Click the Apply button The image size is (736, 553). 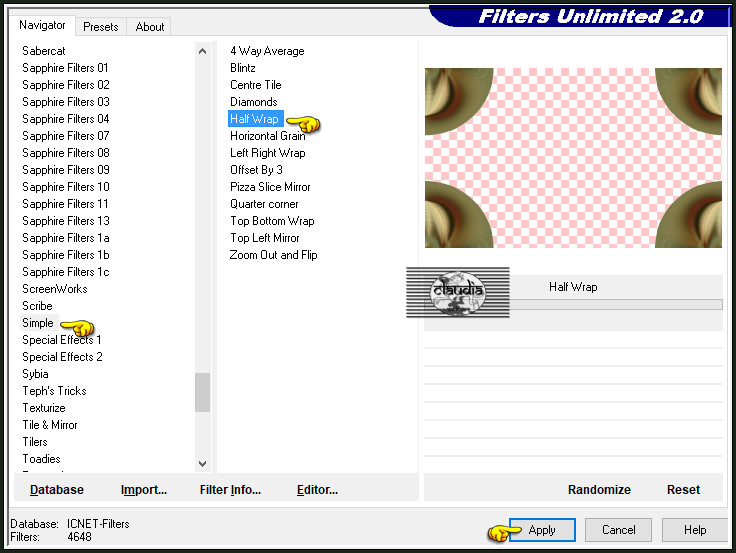[542, 530]
